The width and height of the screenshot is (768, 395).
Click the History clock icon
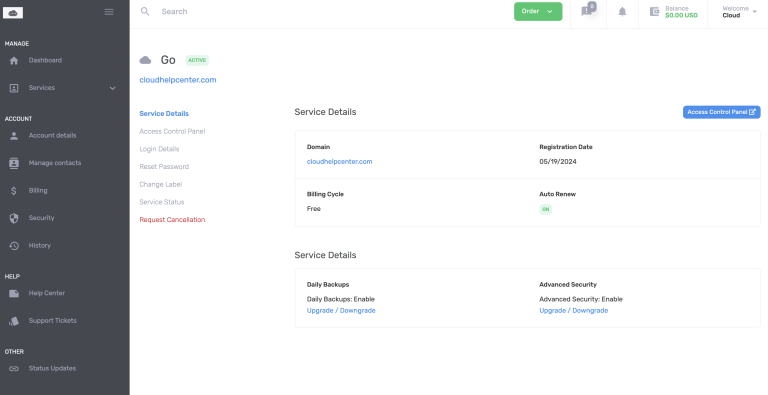point(14,246)
